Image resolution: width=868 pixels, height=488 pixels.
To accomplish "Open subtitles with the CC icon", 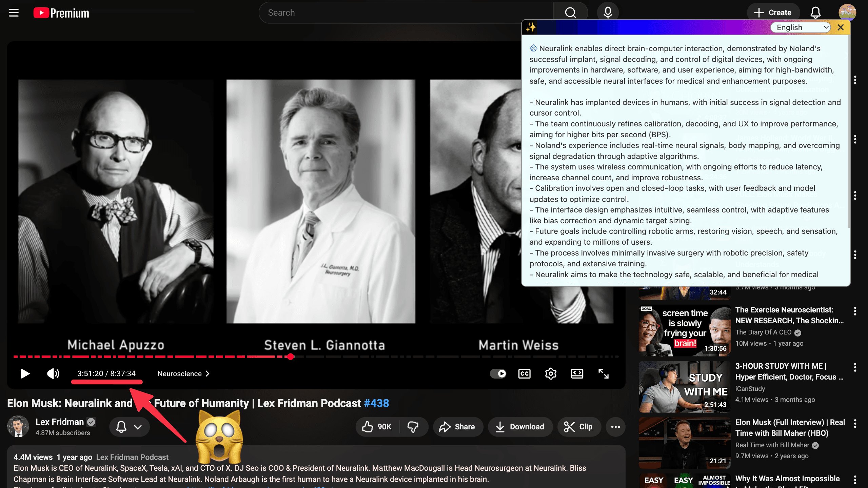I will (524, 374).
